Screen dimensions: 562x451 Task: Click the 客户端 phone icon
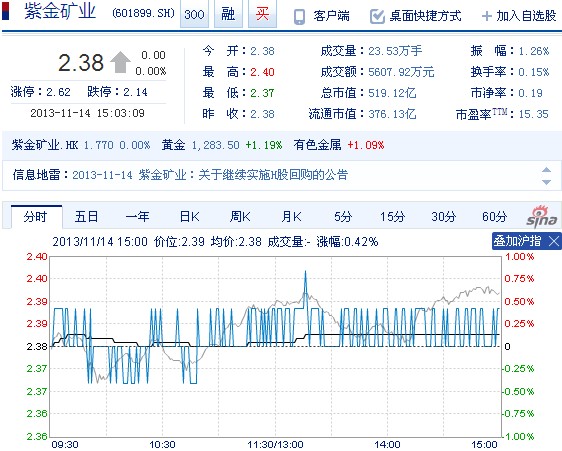(299, 16)
